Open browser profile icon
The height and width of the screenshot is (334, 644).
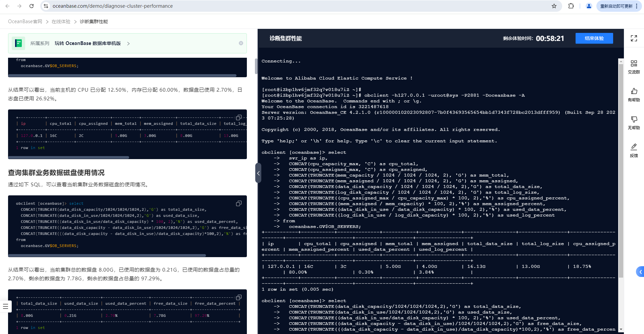click(x=589, y=6)
